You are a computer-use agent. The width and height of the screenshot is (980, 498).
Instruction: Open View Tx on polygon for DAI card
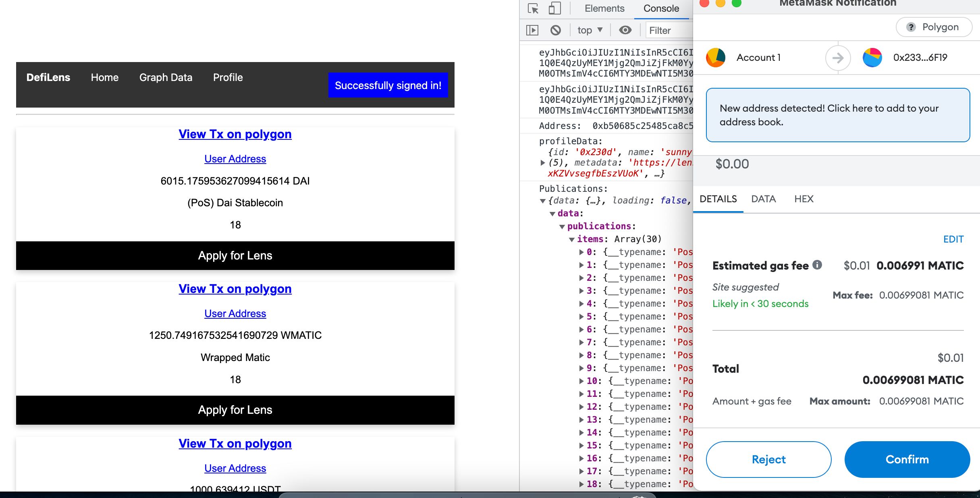[x=235, y=134]
